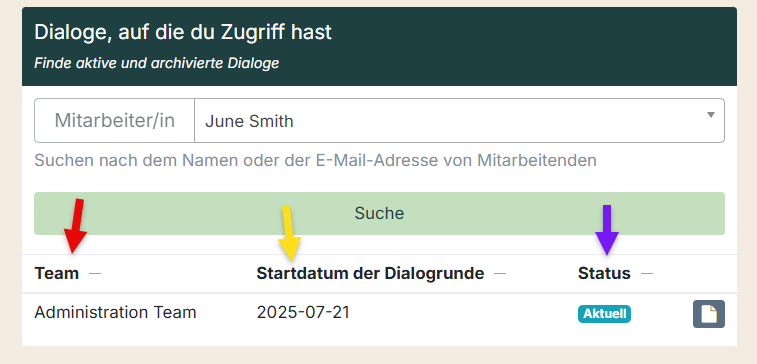Click the purple arrow annotation
Image resolution: width=757 pixels, height=364 pixels.
[607, 230]
